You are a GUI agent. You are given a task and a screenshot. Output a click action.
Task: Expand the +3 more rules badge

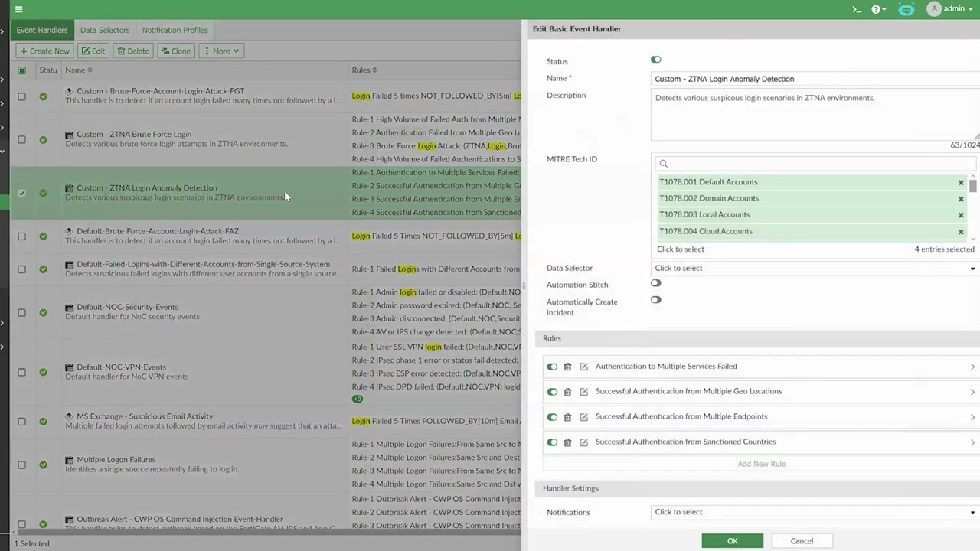358,399
